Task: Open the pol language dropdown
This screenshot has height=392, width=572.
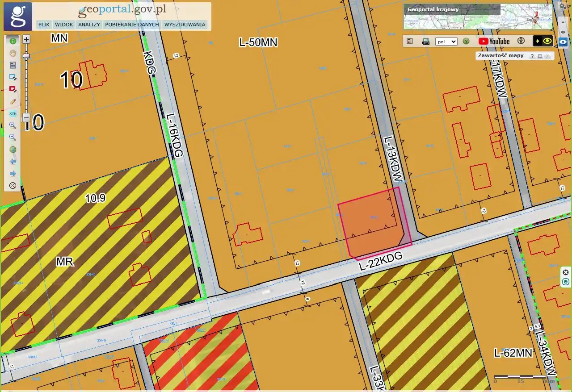Action: [x=446, y=42]
